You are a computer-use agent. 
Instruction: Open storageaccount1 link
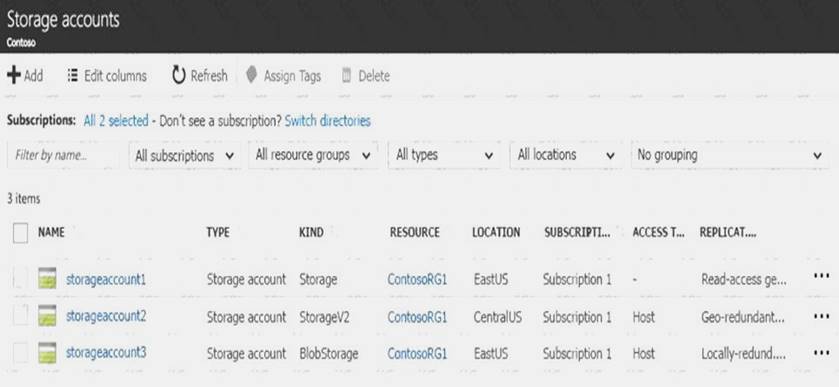point(105,279)
